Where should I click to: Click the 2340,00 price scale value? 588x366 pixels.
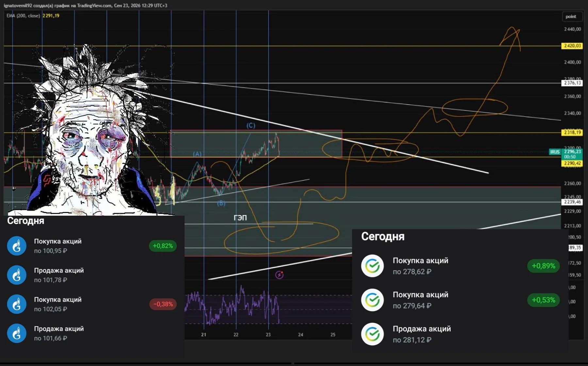[572, 113]
